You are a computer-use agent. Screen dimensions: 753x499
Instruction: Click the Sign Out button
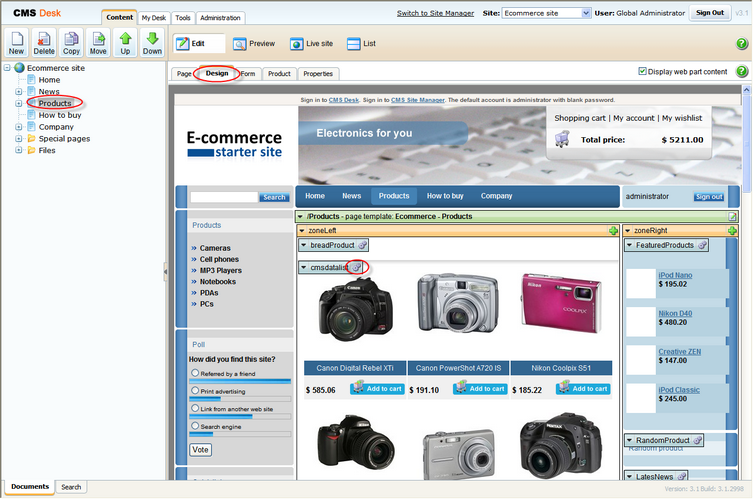710,13
